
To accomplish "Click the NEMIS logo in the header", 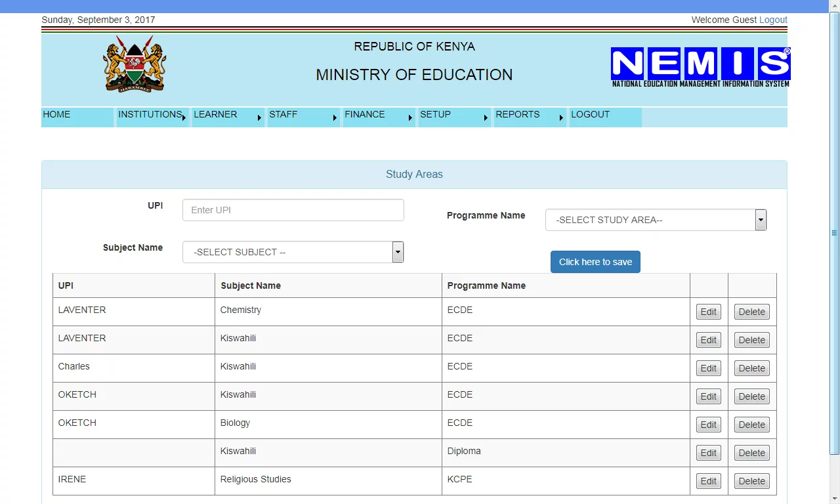I will point(700,67).
